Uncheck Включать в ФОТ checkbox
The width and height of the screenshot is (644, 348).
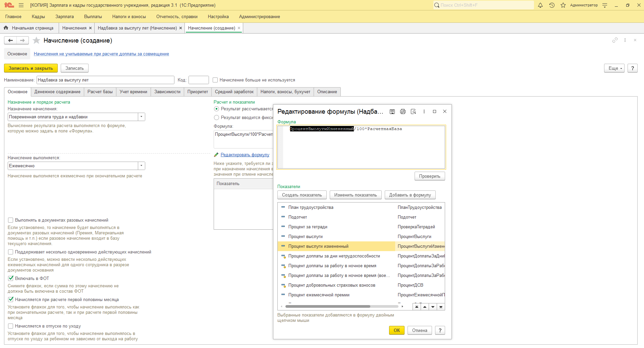10,278
